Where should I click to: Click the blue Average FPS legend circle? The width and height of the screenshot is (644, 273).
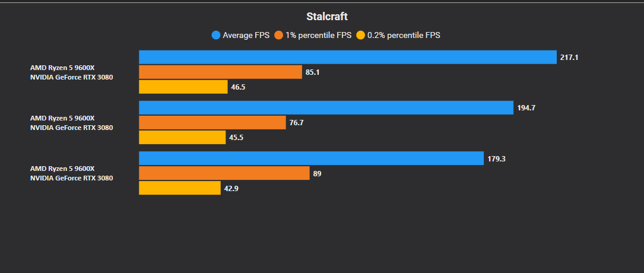(216, 35)
